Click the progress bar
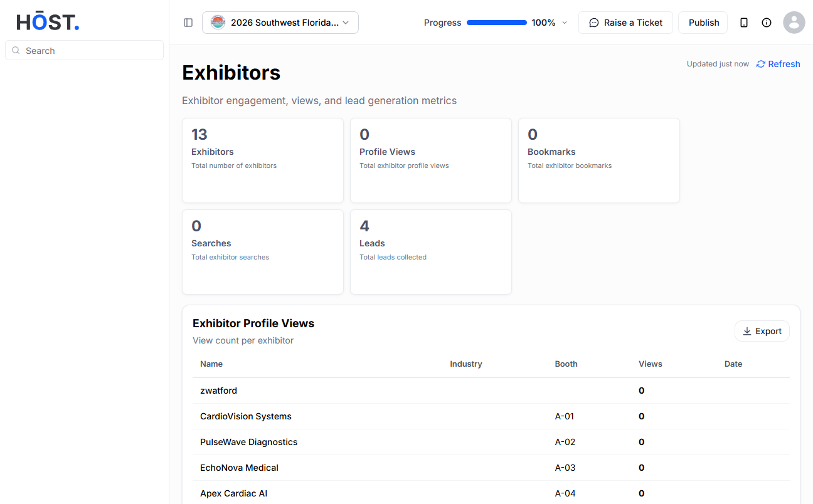This screenshot has height=504, width=813. coord(497,23)
